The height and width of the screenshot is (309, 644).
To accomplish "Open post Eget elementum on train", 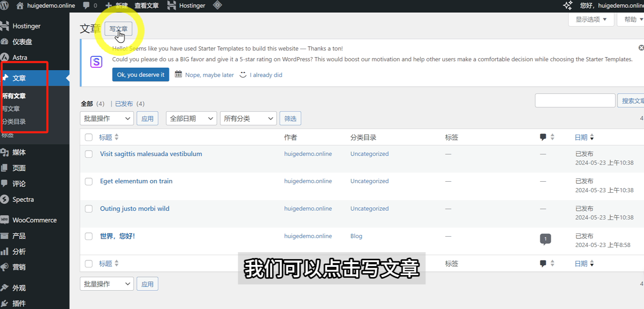I will [x=136, y=181].
